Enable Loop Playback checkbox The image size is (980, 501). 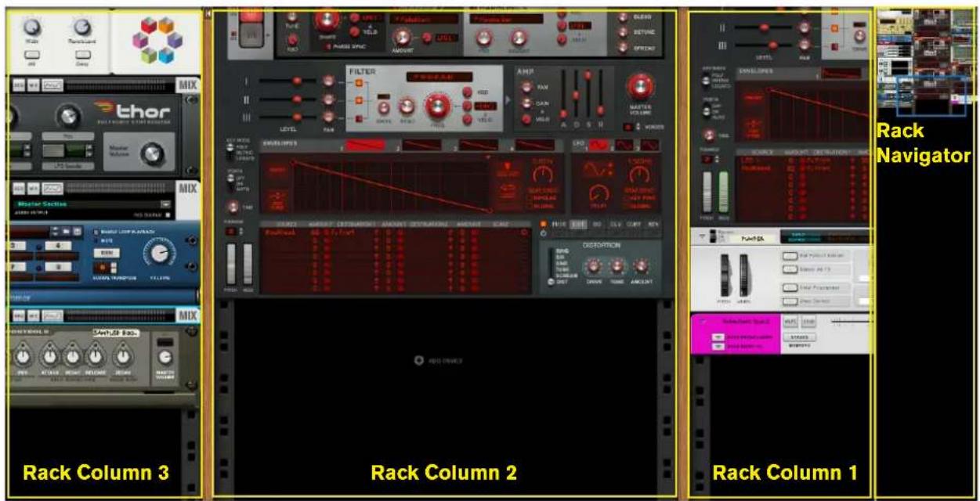point(96,232)
